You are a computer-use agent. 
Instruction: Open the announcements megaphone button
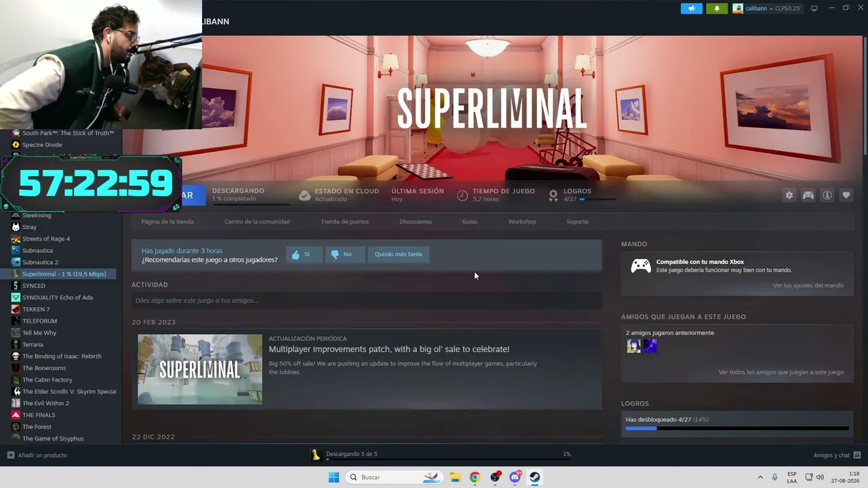[692, 9]
